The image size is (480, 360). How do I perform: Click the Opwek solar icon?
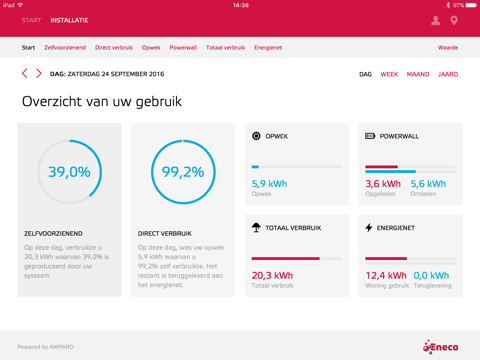(256, 136)
